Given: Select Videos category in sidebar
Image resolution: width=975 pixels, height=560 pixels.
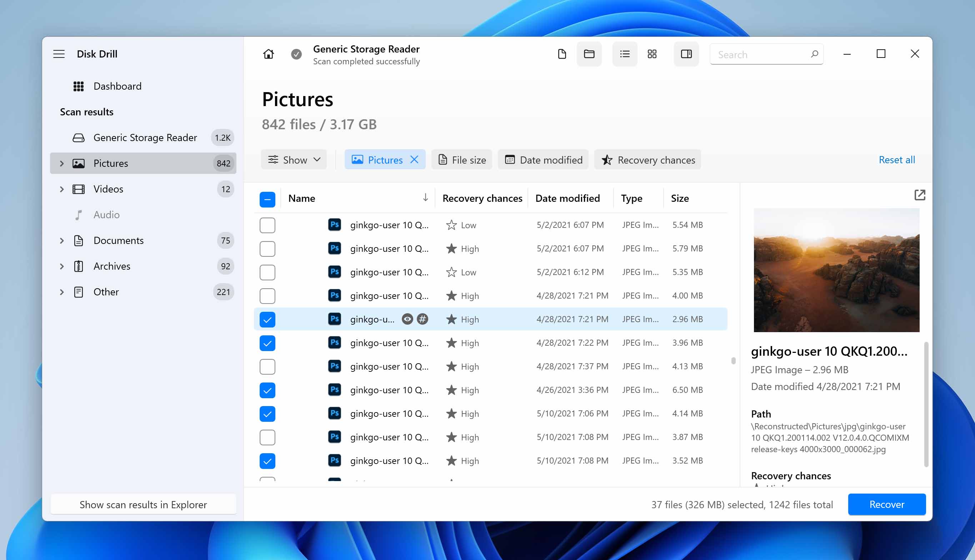Looking at the screenshot, I should (x=143, y=189).
